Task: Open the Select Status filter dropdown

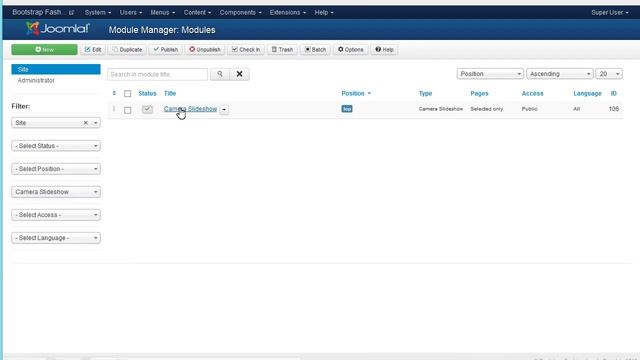Action: 56,146
